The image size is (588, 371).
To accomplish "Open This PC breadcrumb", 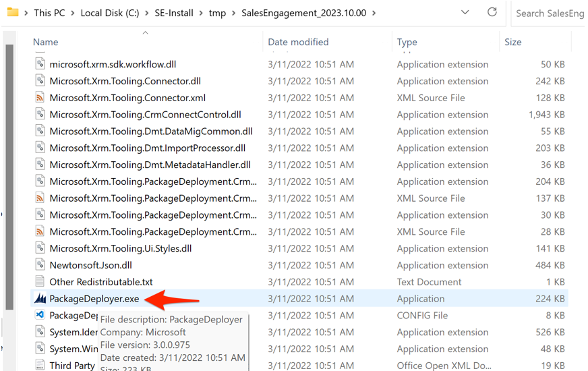I will click(x=49, y=13).
